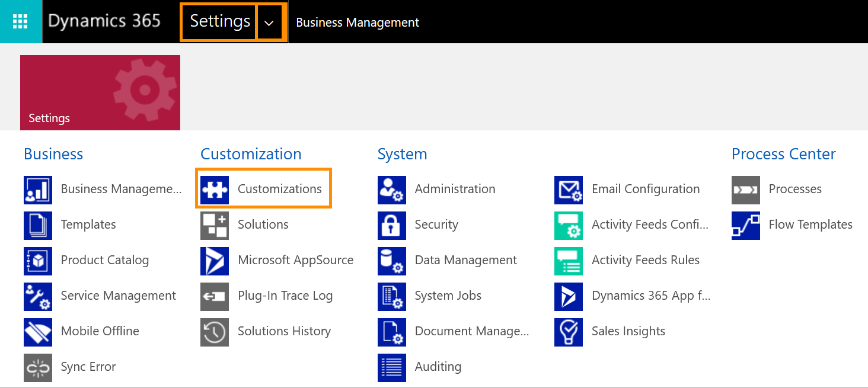Viewport: 868px width, 388px height.
Task: Click the Solutions History clock icon
Action: point(215,332)
